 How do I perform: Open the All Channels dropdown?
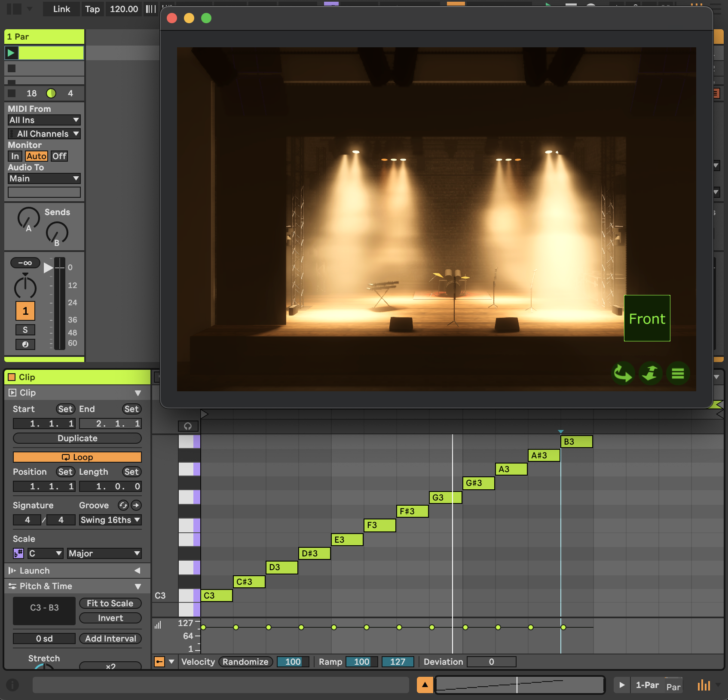click(44, 134)
